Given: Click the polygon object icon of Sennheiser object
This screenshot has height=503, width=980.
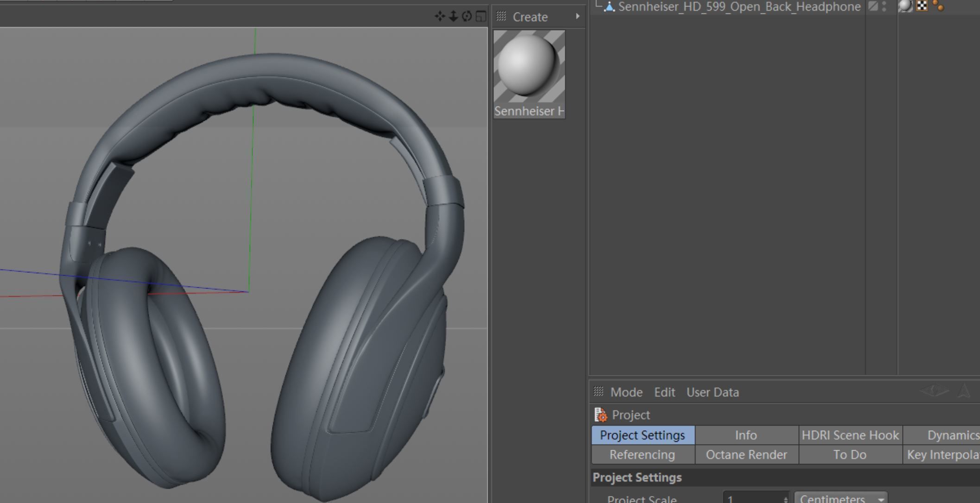Looking at the screenshot, I should coord(609,6).
